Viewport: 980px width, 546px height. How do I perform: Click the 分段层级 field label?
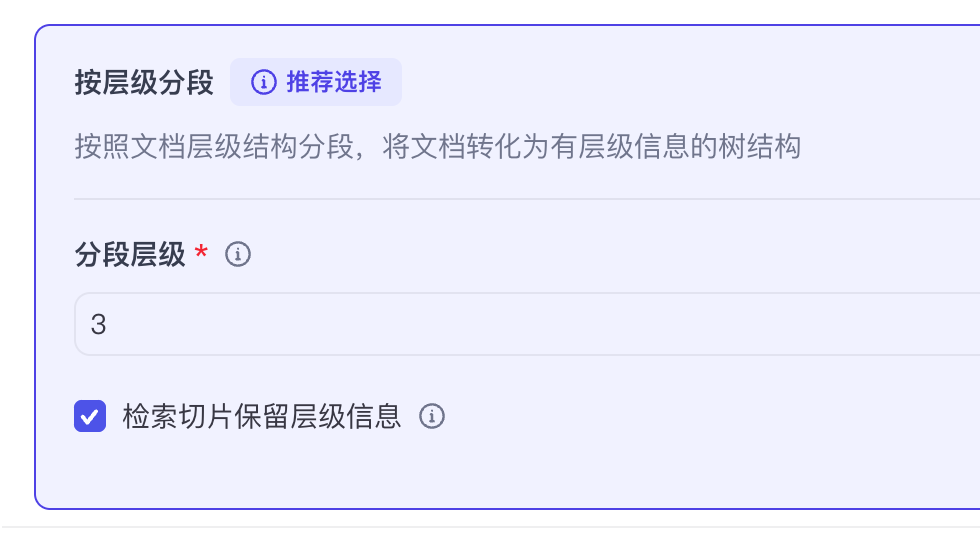tap(130, 255)
